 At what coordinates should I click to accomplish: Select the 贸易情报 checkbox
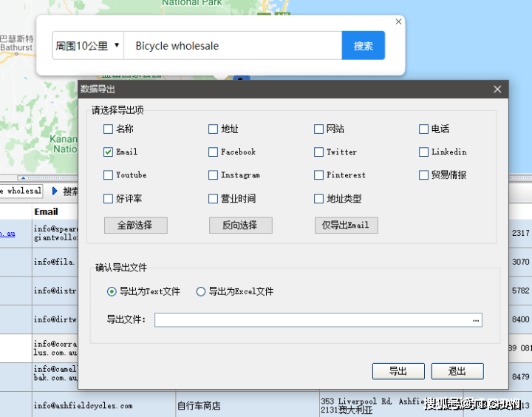point(423,175)
